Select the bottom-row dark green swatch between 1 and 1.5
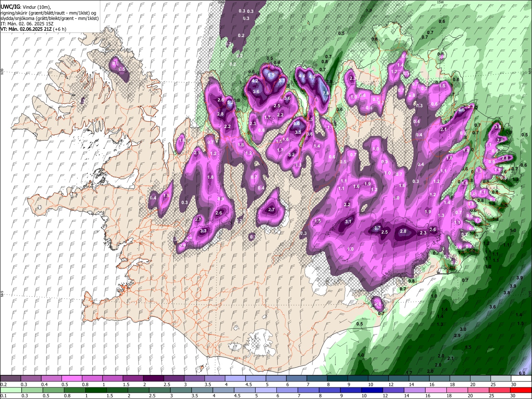 tap(95, 390)
